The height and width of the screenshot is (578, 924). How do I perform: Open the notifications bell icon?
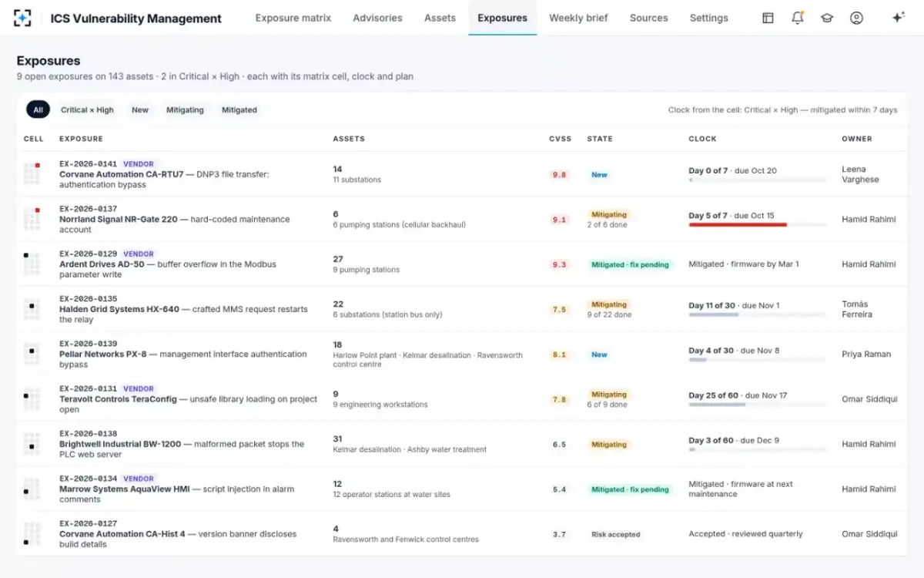click(x=798, y=18)
